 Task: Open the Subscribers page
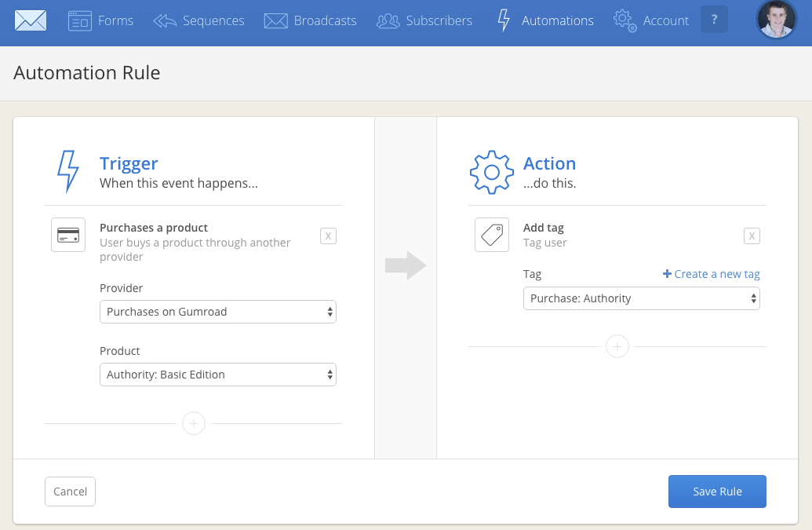(x=424, y=21)
